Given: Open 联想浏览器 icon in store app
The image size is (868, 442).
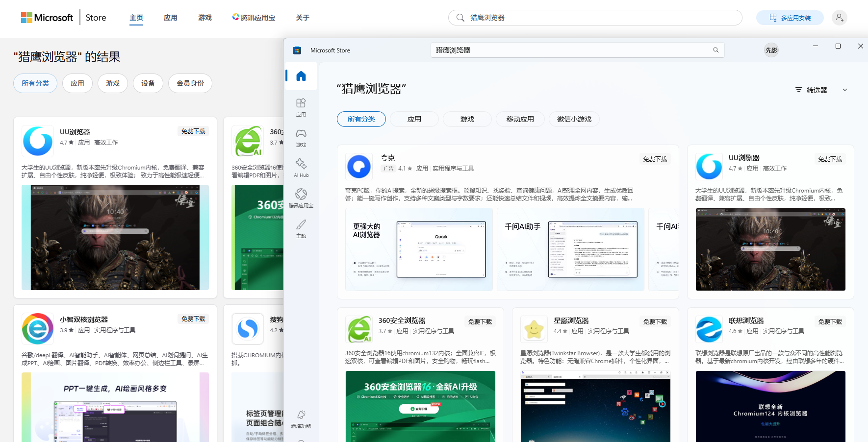Looking at the screenshot, I should pyautogui.click(x=709, y=329).
